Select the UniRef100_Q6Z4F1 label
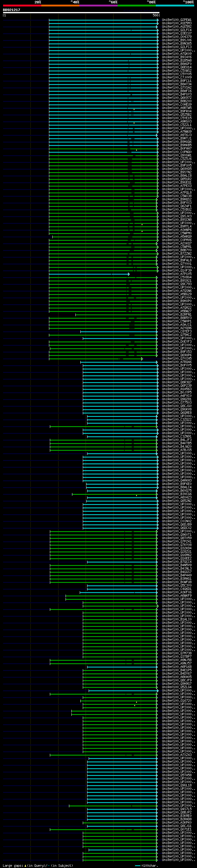Screen dimensions: 197x868 [176, 206]
